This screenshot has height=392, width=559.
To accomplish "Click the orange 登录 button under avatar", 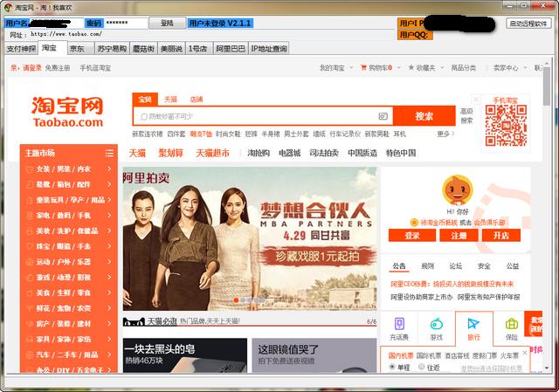I will (412, 236).
